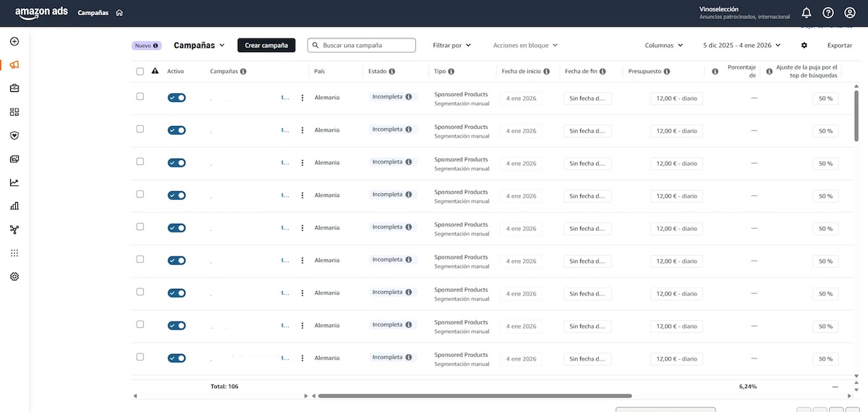Tick the select-all checkbox in table header
The image size is (868, 412).
[140, 72]
